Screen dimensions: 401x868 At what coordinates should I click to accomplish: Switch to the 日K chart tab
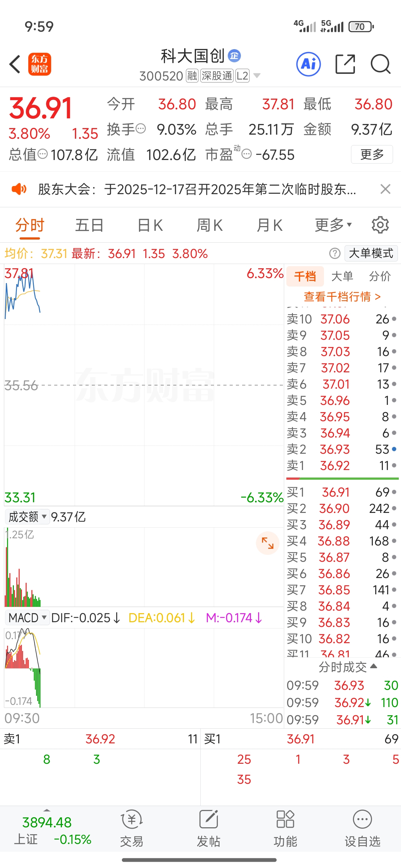[x=150, y=225]
